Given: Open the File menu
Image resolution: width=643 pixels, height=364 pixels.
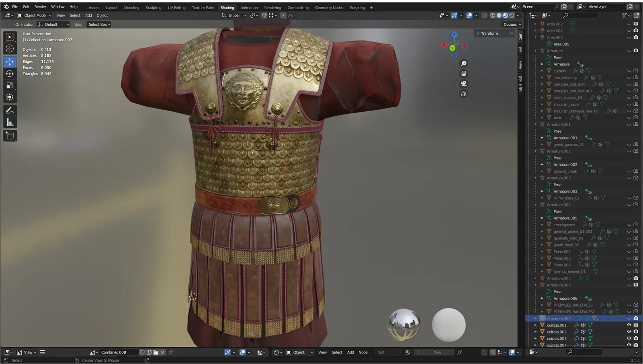Looking at the screenshot, I should 15,7.
